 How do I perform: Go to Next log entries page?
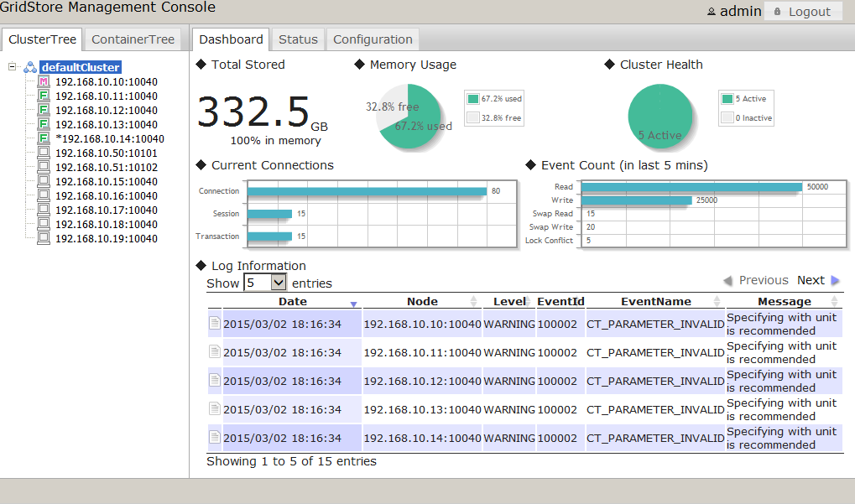(x=811, y=281)
